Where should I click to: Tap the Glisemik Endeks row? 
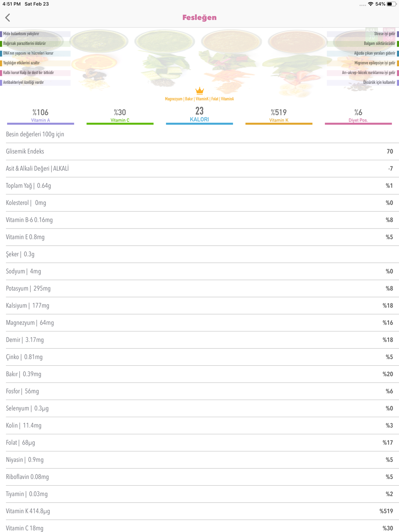tap(199, 152)
